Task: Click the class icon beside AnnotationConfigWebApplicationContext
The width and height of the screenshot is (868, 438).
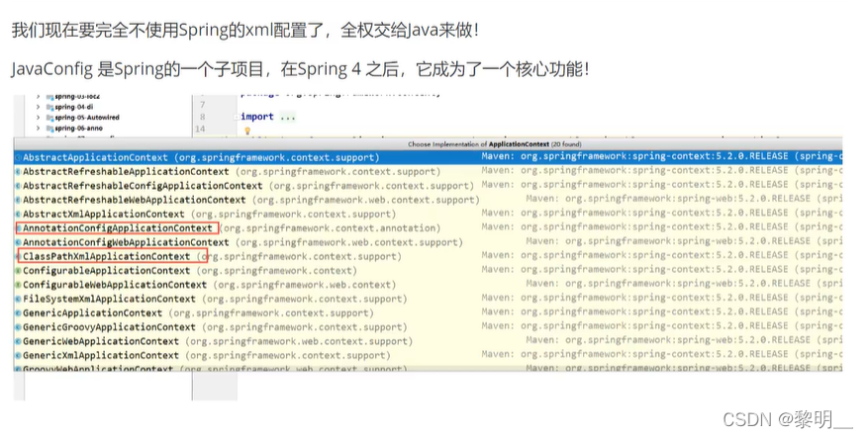Action: tap(18, 242)
